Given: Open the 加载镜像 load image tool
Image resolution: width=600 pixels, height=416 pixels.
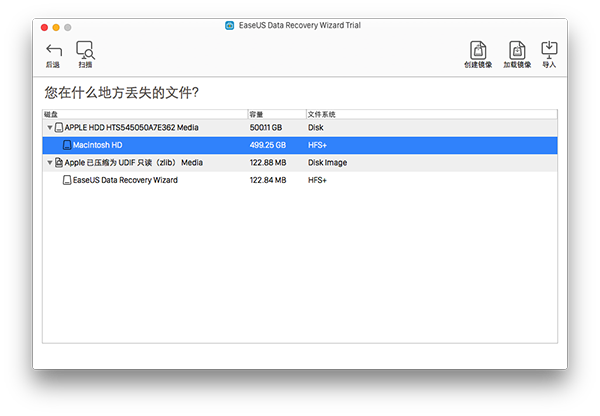Looking at the screenshot, I should [517, 50].
